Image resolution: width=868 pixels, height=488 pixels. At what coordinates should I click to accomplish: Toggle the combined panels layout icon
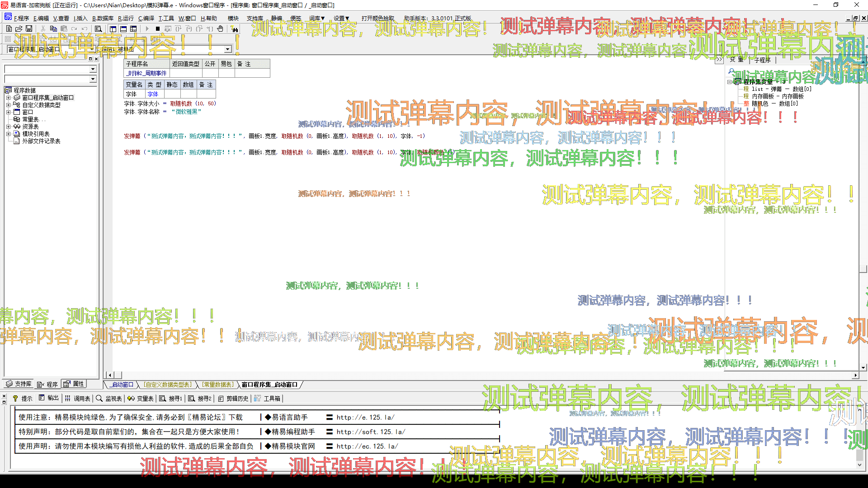pos(133,28)
